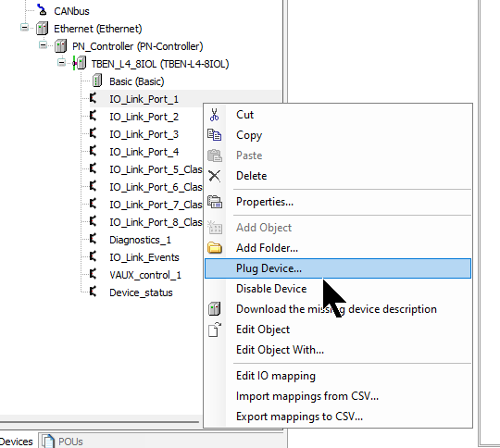Choose Copy from the context menu

pyautogui.click(x=338, y=135)
